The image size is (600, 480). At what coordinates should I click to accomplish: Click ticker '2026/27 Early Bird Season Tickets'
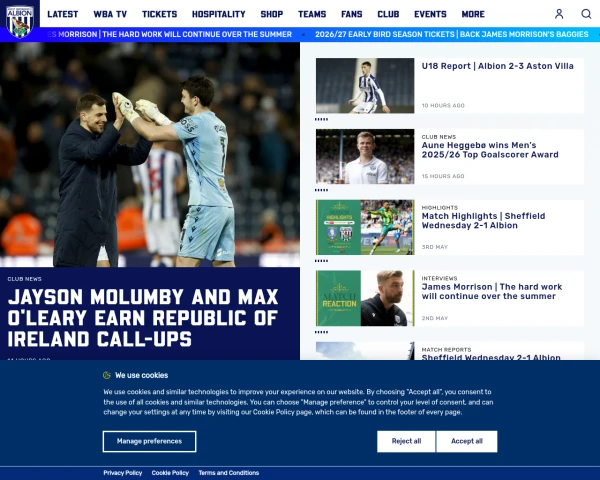coord(452,34)
